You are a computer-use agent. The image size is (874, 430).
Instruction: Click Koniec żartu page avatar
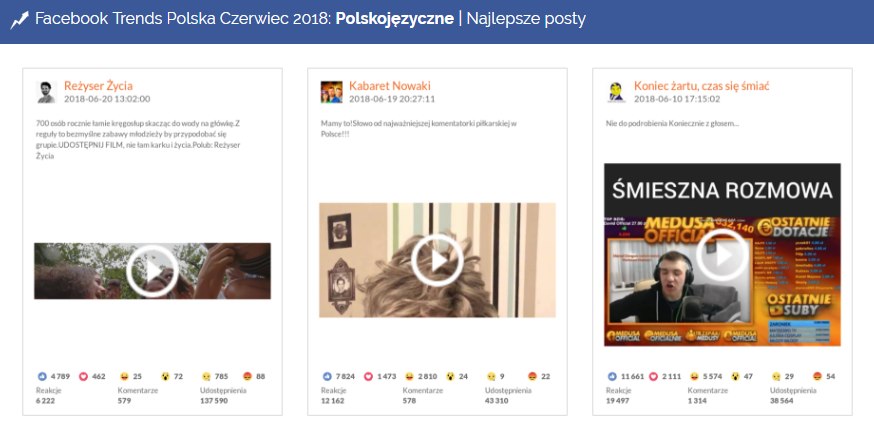pos(616,92)
